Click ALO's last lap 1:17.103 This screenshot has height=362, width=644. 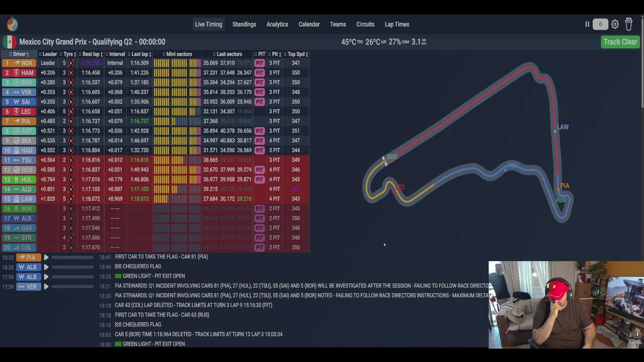(139, 189)
